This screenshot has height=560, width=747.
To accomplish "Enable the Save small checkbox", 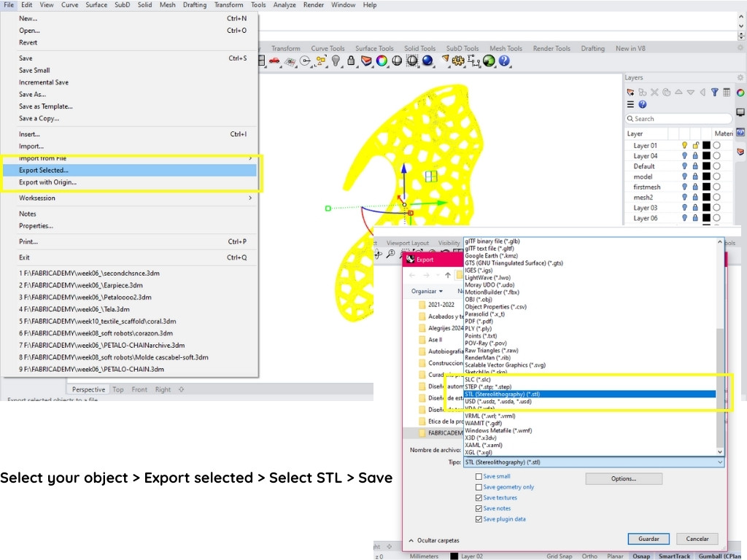I will (x=479, y=476).
